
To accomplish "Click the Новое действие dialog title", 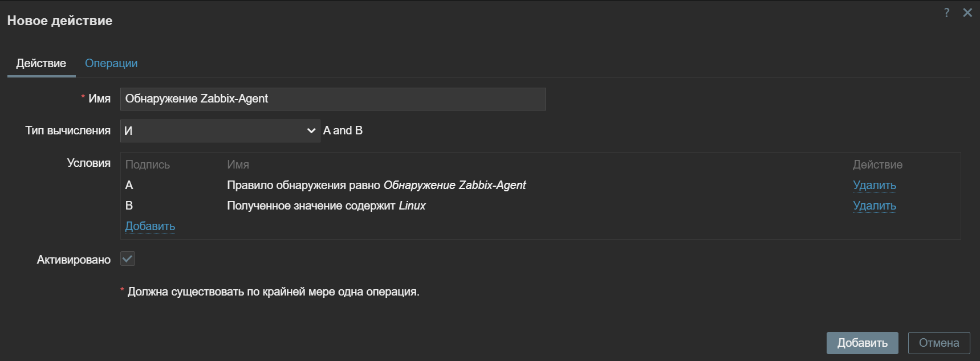I will click(x=60, y=21).
